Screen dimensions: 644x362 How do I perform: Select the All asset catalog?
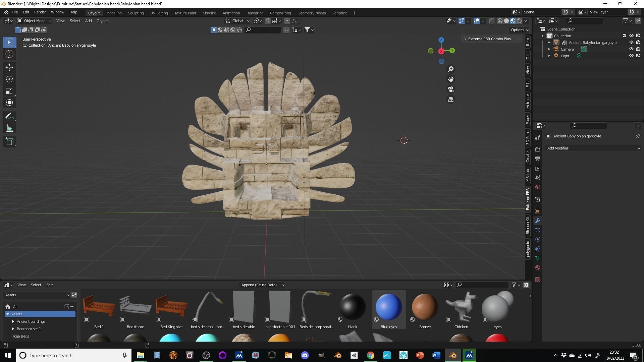point(15,307)
